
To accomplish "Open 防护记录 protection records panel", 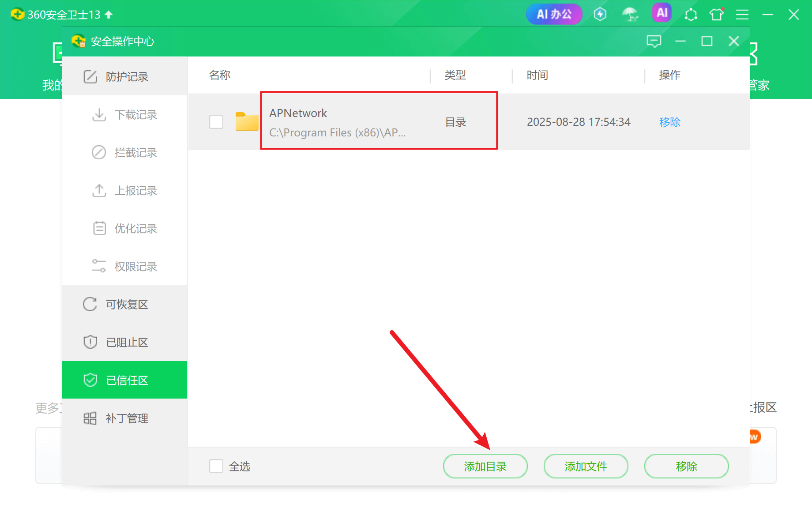I will point(127,76).
